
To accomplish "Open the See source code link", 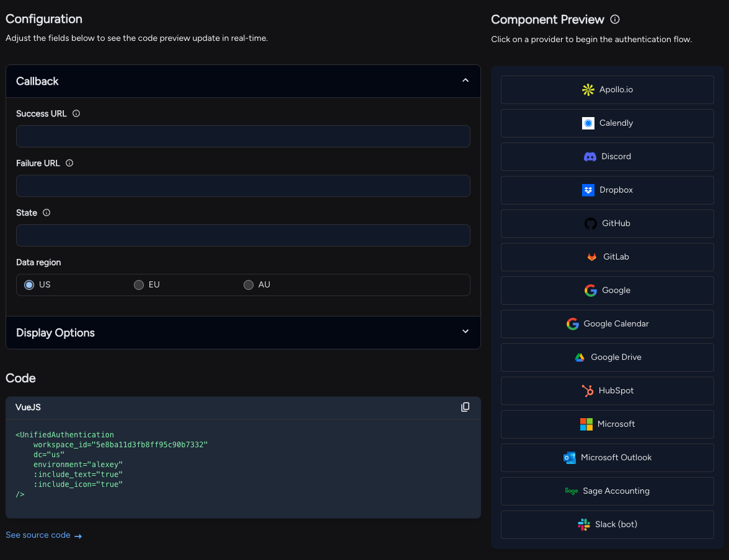I will (x=38, y=535).
